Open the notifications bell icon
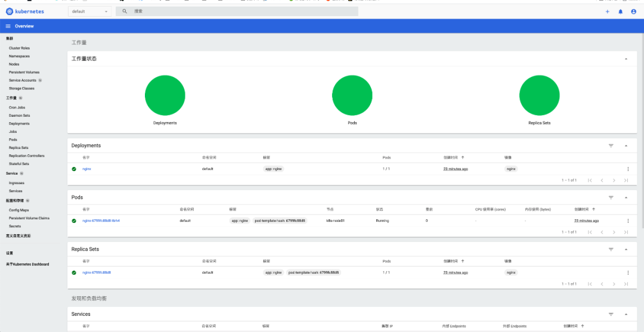The height and width of the screenshot is (332, 644). (620, 11)
